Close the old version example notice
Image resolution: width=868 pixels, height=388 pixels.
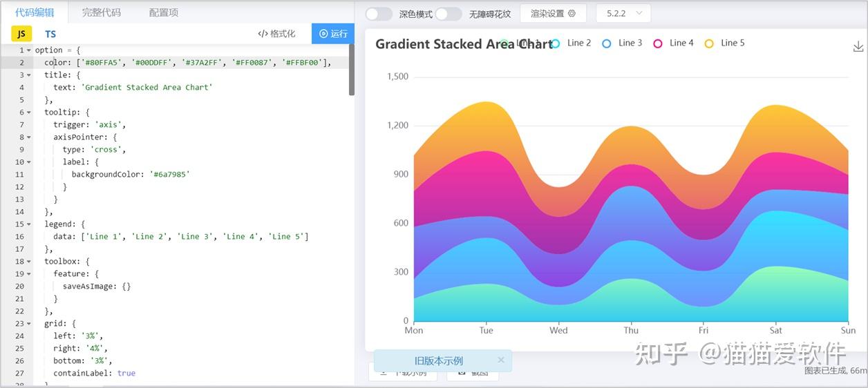pyautogui.click(x=501, y=360)
